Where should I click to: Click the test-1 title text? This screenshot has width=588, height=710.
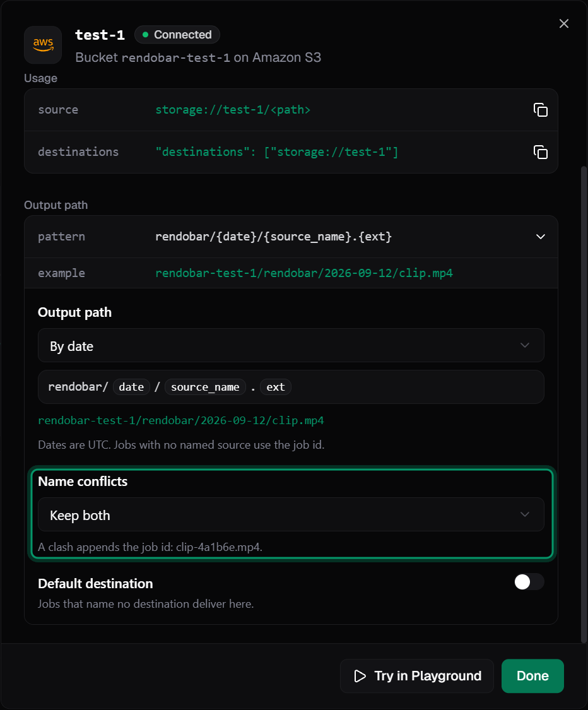click(100, 35)
